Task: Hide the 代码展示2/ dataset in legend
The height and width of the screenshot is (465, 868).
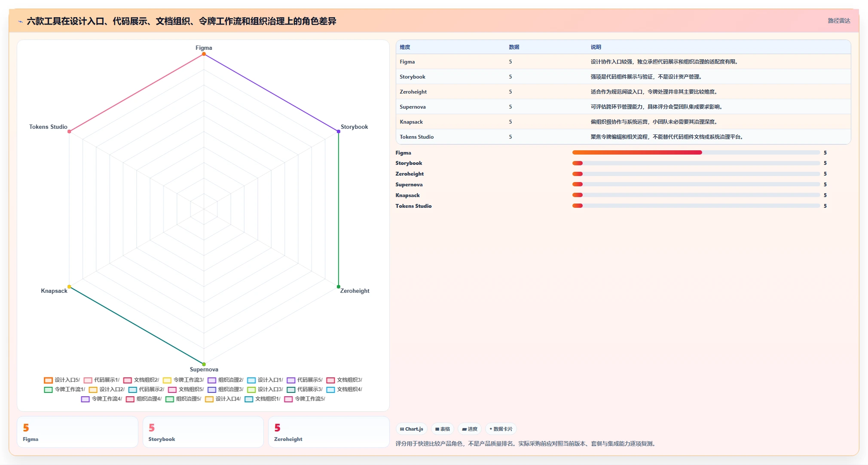Action: 146,389
